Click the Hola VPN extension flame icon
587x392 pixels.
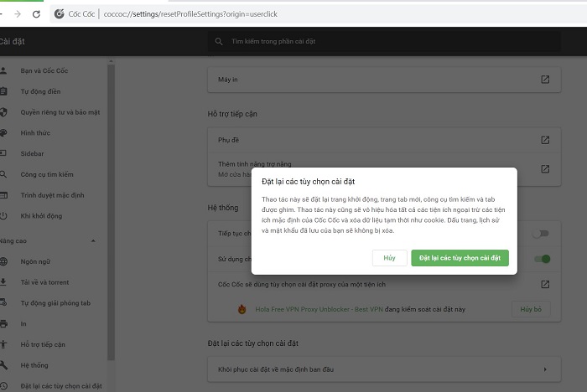pyautogui.click(x=242, y=308)
